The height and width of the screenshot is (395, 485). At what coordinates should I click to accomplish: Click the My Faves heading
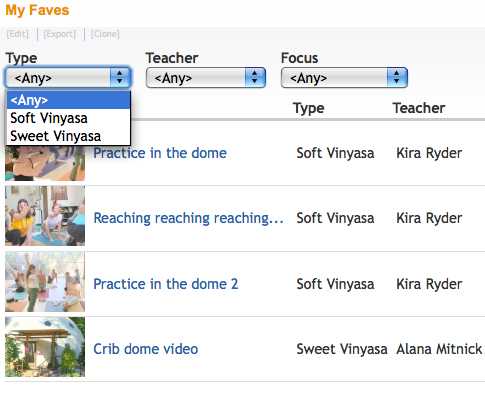(37, 10)
